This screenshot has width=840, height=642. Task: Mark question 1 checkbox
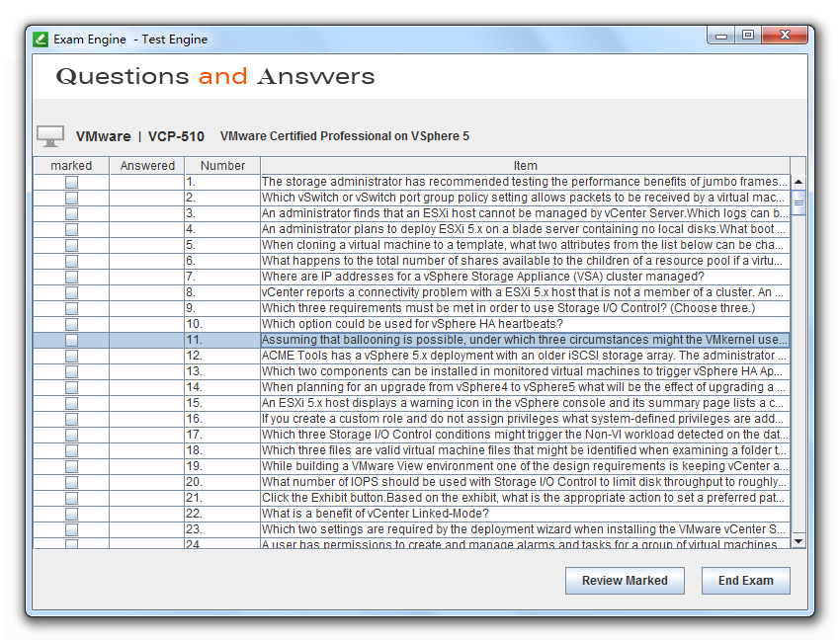(x=71, y=182)
